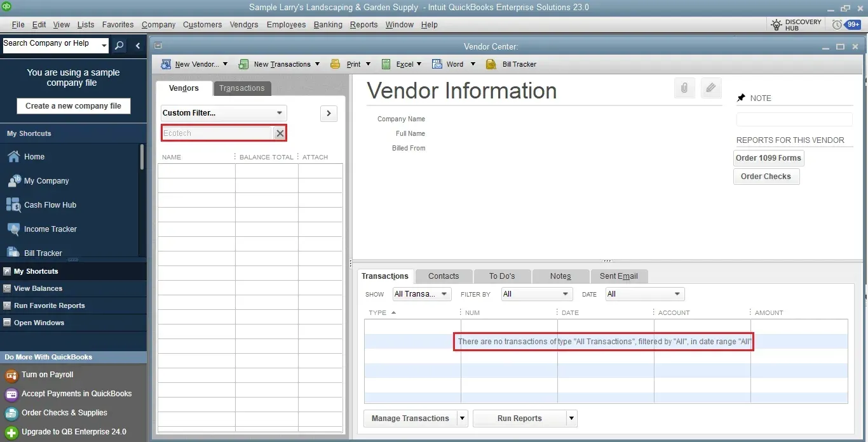868x442 pixels.
Task: Click the Vendor Center window menu icon
Action: click(158, 46)
